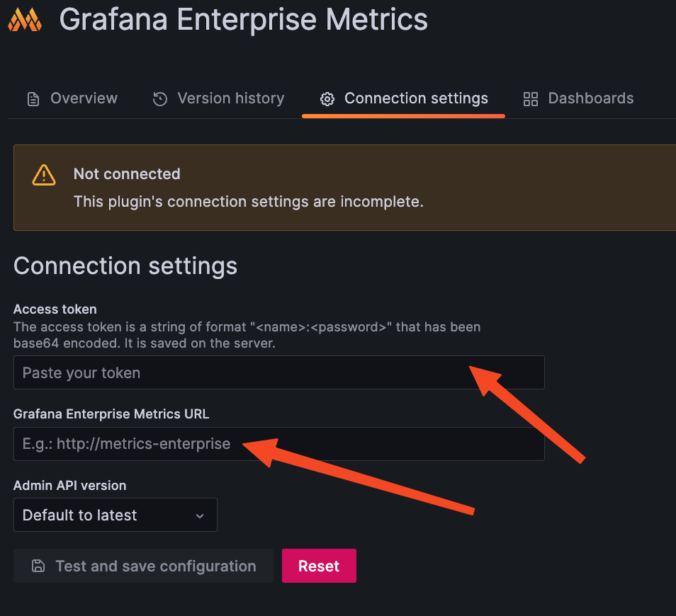Click the grid icon next to Dashboards

[530, 98]
